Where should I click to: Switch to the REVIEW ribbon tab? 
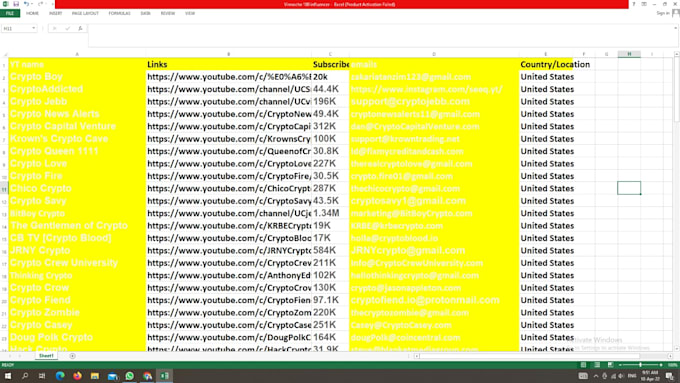pyautogui.click(x=168, y=13)
